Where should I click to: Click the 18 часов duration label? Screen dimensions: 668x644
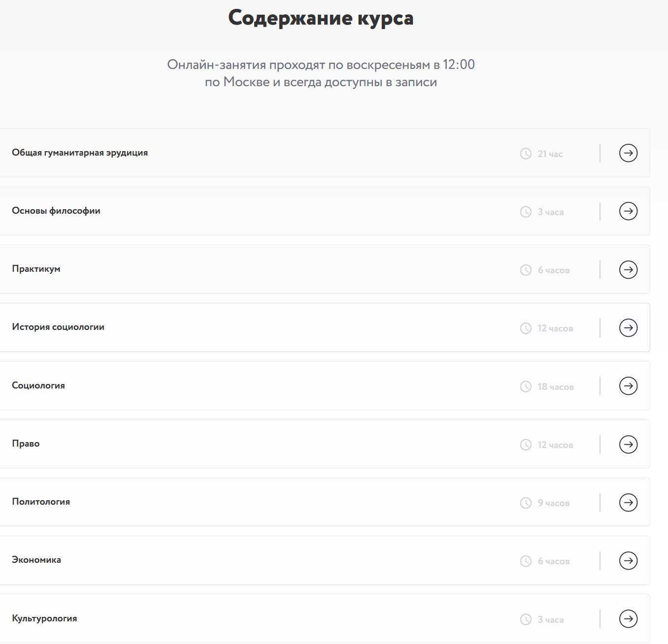[x=556, y=387]
